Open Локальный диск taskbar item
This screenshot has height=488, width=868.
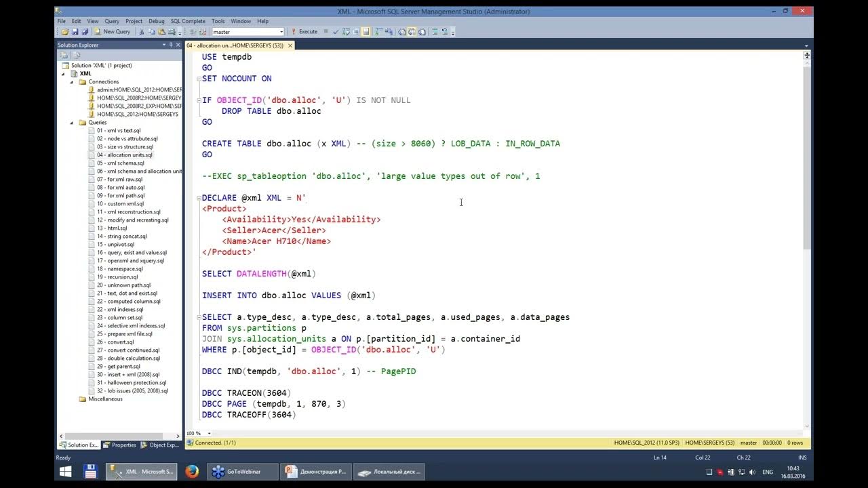pyautogui.click(x=390, y=472)
